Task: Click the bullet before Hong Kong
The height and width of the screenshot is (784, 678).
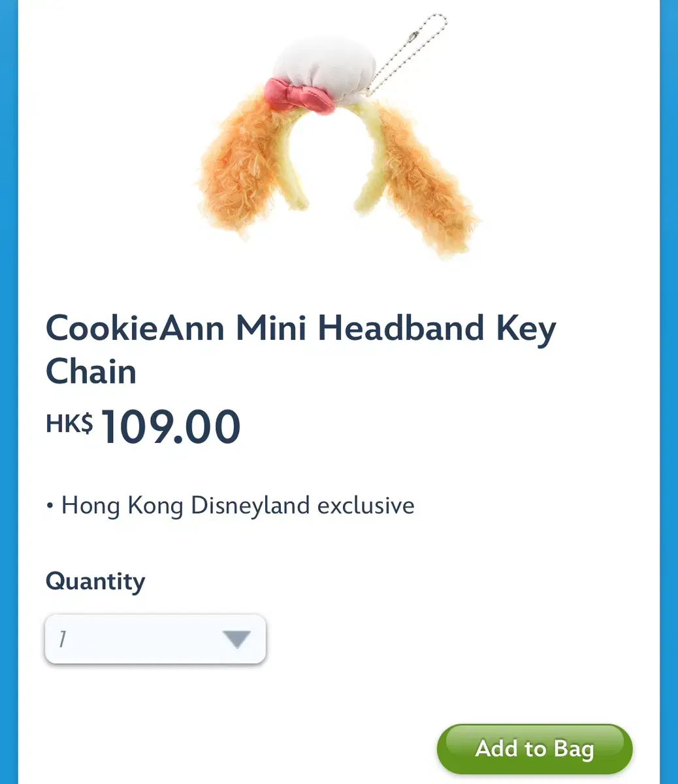Action: (x=50, y=507)
